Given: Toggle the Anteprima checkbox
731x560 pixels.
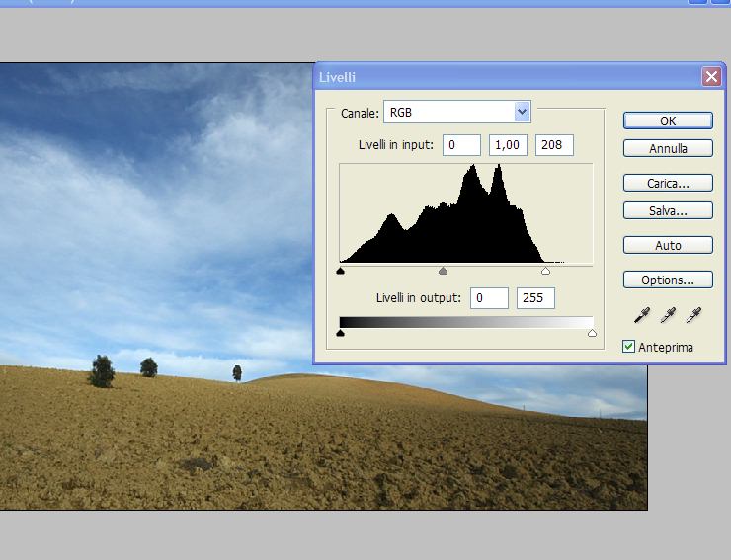Looking at the screenshot, I should click(x=629, y=347).
